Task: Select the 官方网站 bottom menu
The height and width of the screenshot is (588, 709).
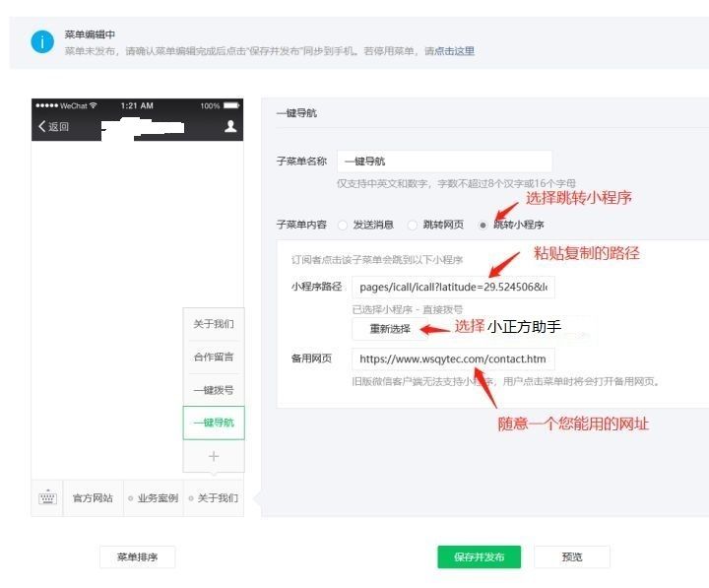Action: click(x=94, y=498)
